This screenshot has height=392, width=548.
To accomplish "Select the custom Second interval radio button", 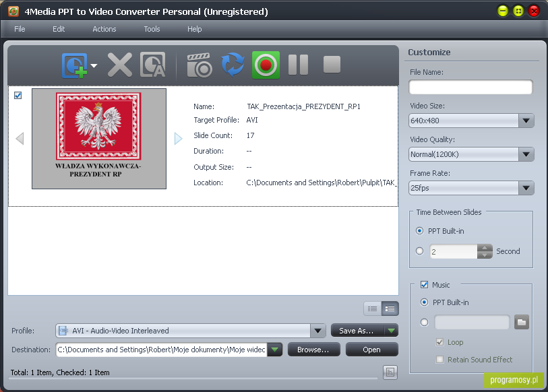I will [420, 251].
